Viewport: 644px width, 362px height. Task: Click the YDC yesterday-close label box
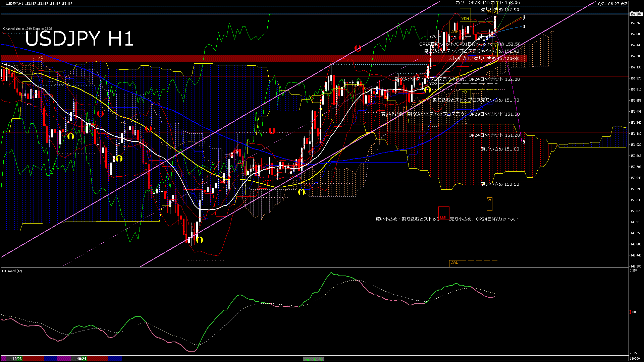433,36
